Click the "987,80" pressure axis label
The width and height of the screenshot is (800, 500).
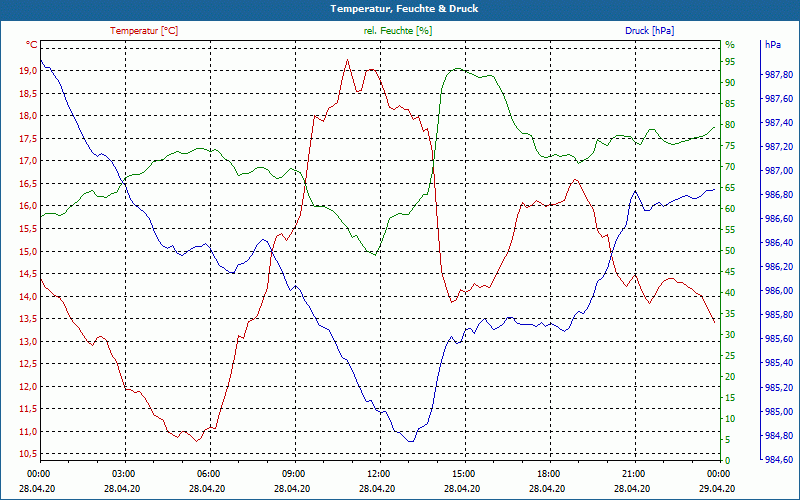pyautogui.click(x=779, y=75)
